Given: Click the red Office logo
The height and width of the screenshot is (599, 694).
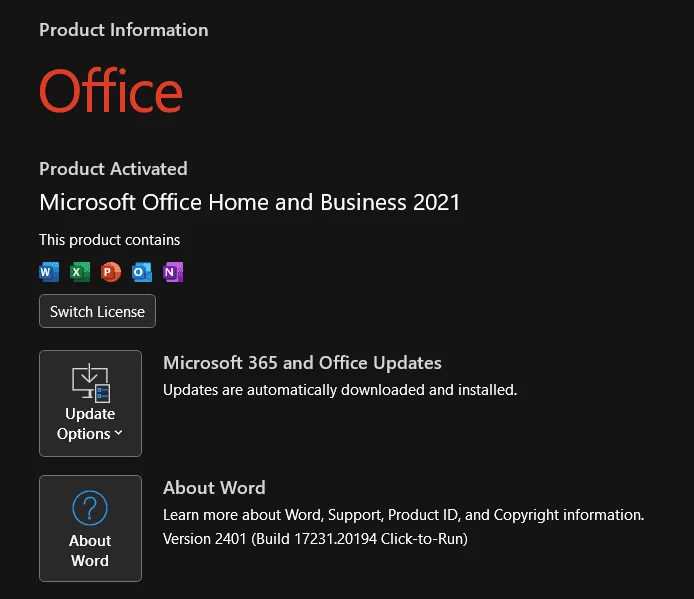Looking at the screenshot, I should pyautogui.click(x=111, y=90).
